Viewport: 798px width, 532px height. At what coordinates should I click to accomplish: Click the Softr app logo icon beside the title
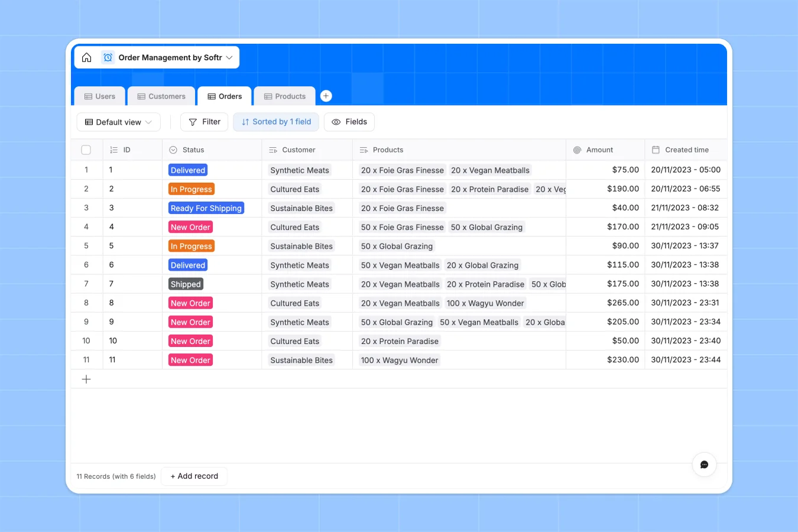click(x=108, y=57)
